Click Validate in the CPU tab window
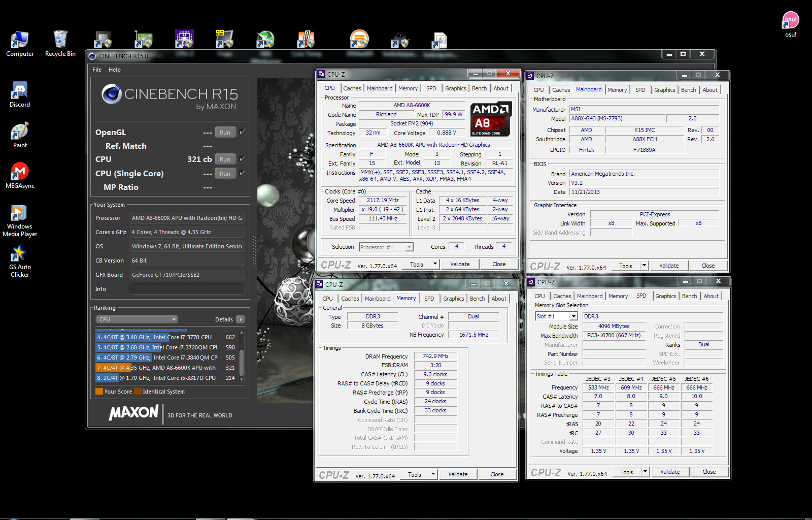The height and width of the screenshot is (520, 812). [460, 264]
